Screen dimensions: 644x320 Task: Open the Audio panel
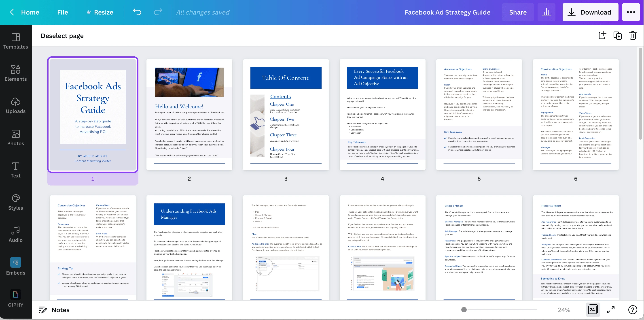click(15, 235)
